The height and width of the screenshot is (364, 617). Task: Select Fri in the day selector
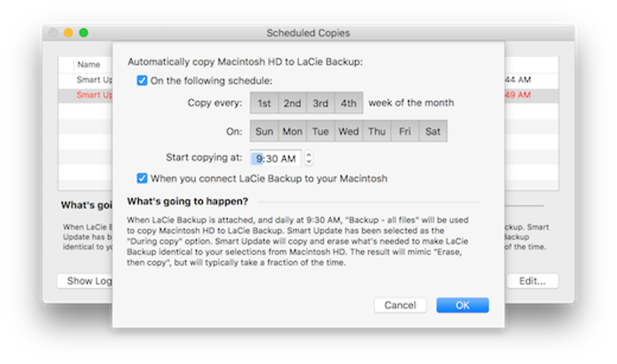pos(405,131)
